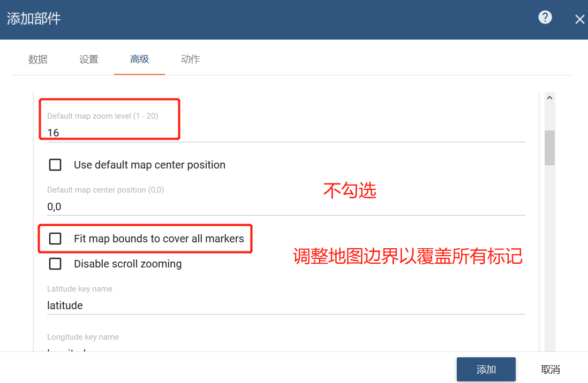This screenshot has height=383, width=588.
Task: Click the Use default map center position label
Action: tap(149, 165)
